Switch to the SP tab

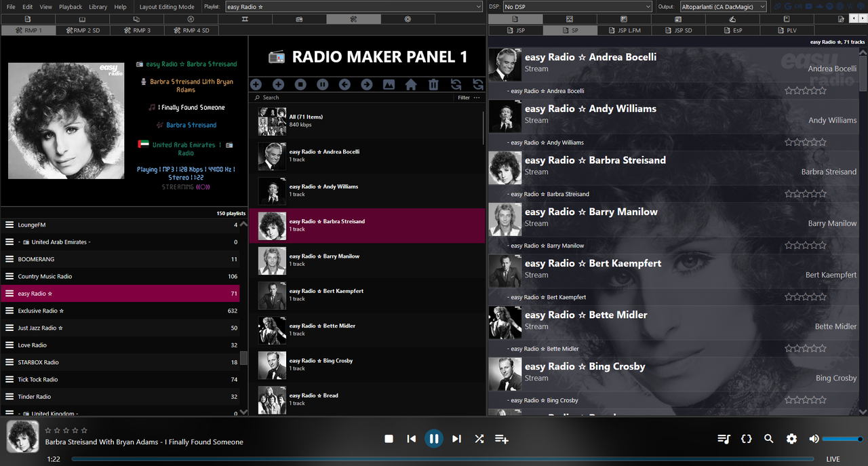point(570,31)
